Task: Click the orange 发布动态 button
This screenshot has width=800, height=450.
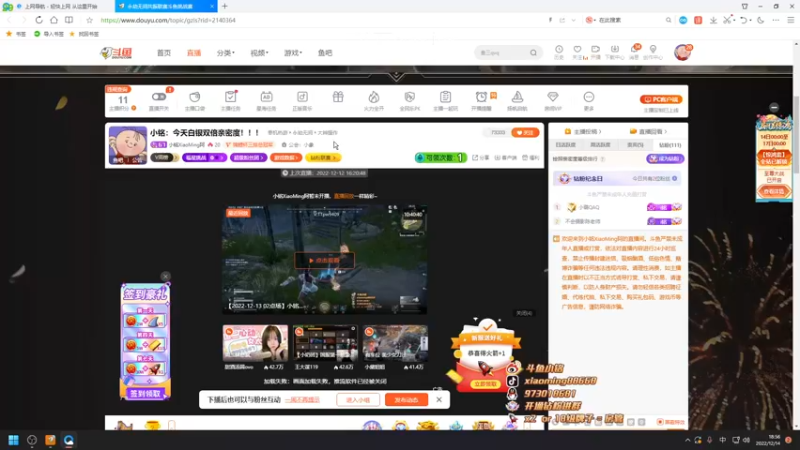Action: tap(406, 400)
